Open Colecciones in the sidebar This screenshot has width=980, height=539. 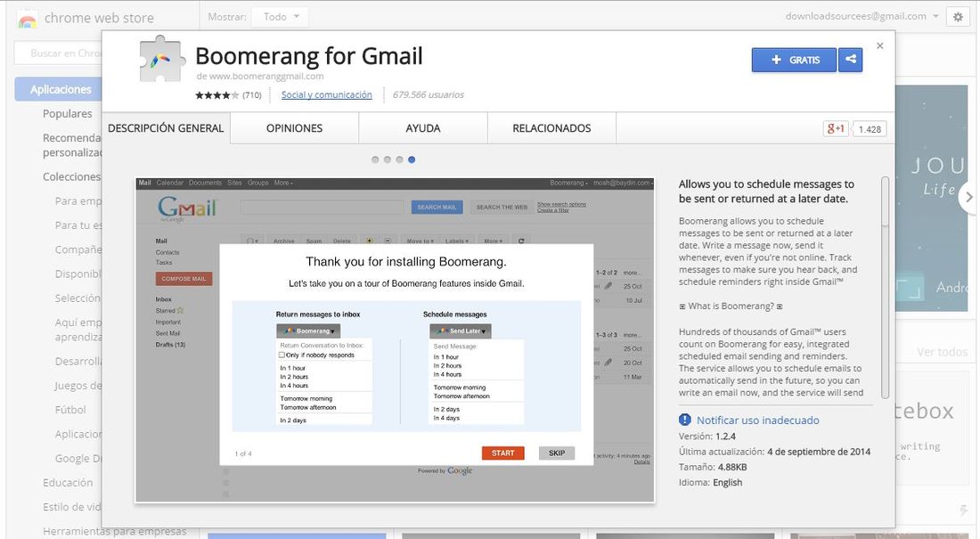tap(71, 177)
